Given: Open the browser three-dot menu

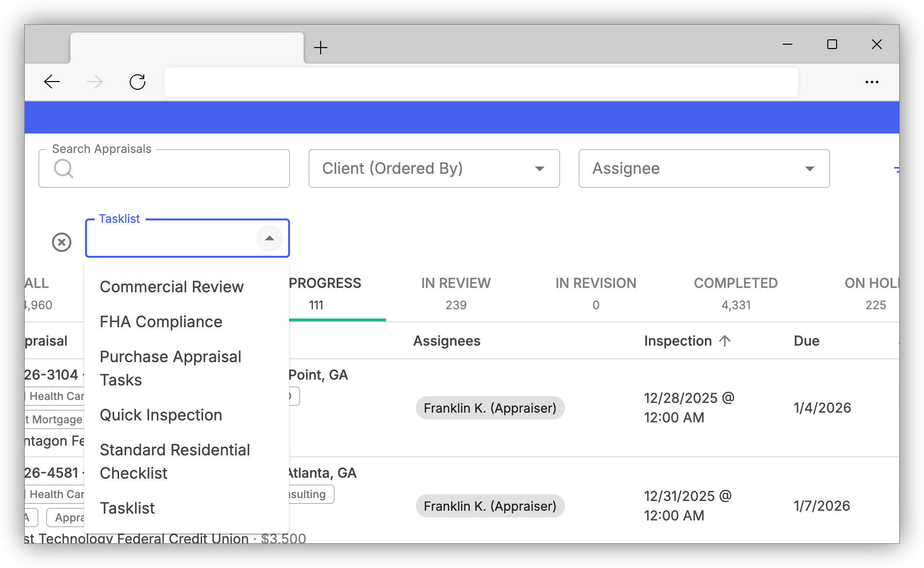Looking at the screenshot, I should [872, 82].
